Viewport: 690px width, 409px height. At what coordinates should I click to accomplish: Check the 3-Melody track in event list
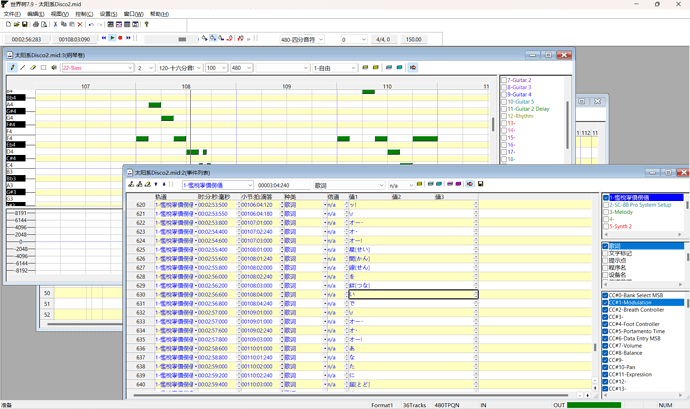coord(606,212)
